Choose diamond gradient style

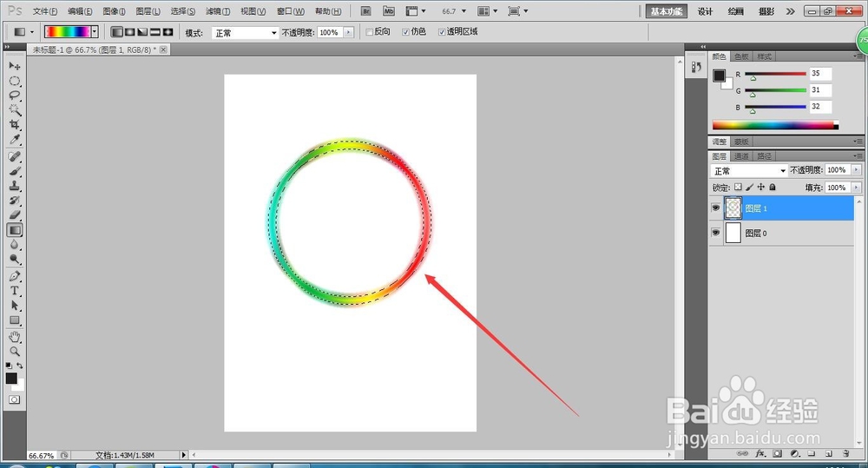[x=168, y=32]
